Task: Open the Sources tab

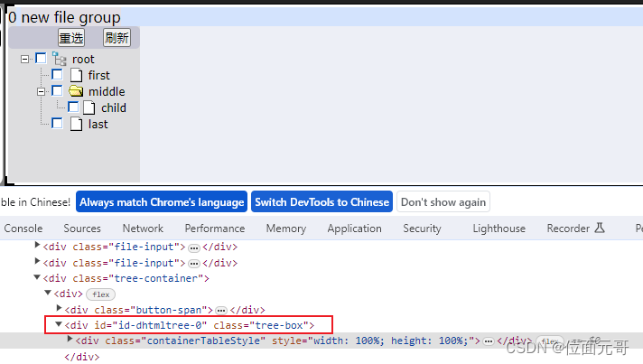Action: pos(82,229)
